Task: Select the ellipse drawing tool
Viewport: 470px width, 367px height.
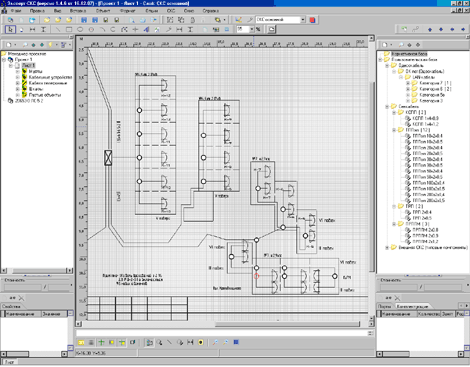Action: coord(80,29)
